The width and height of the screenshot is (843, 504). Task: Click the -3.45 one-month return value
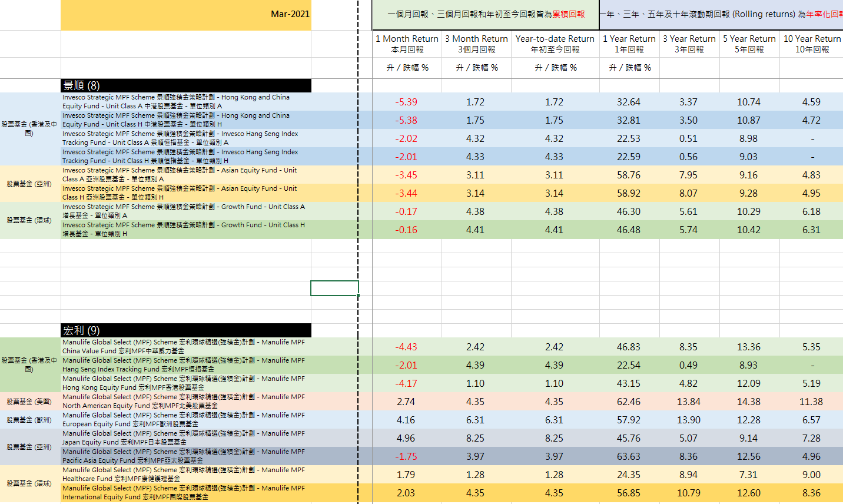coord(406,175)
